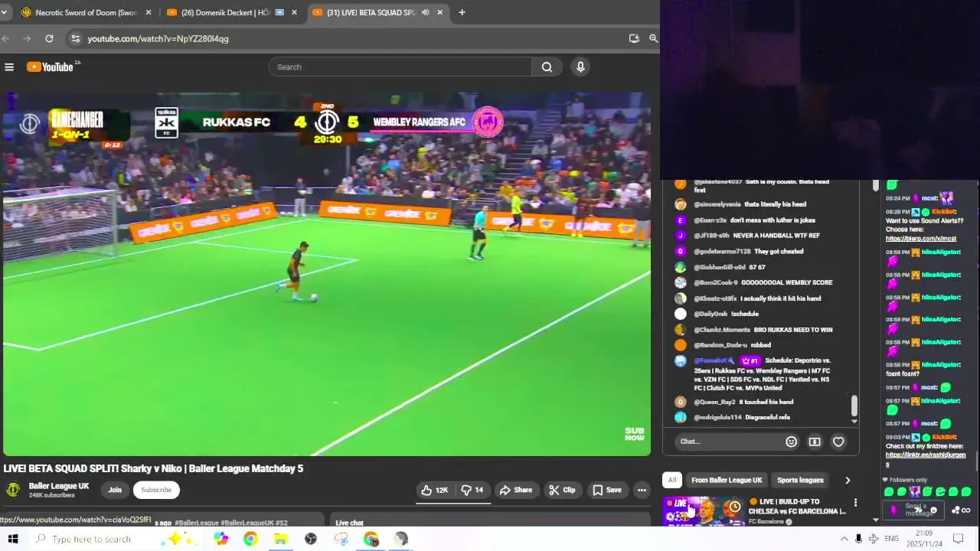Join the Baller League UK channel membership

point(115,490)
